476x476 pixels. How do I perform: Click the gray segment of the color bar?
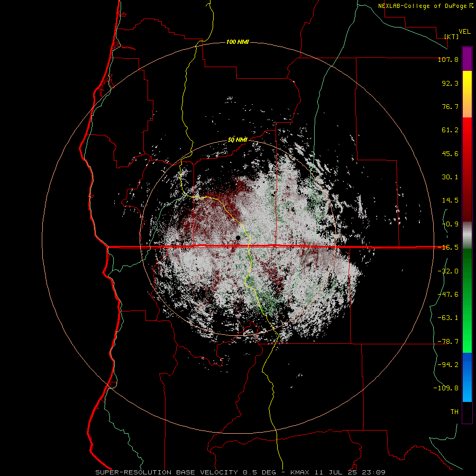click(x=467, y=235)
